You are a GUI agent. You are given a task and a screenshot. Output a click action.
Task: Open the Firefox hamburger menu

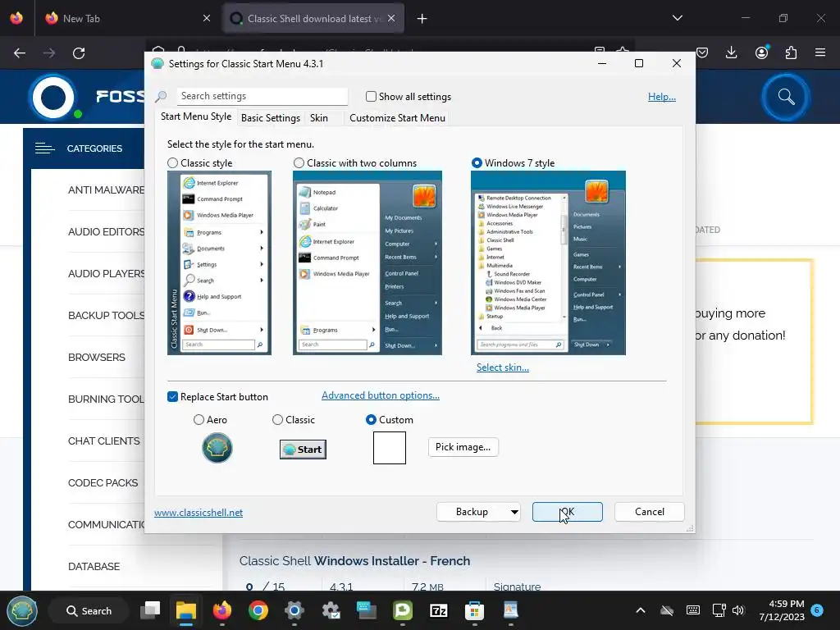pyautogui.click(x=820, y=52)
